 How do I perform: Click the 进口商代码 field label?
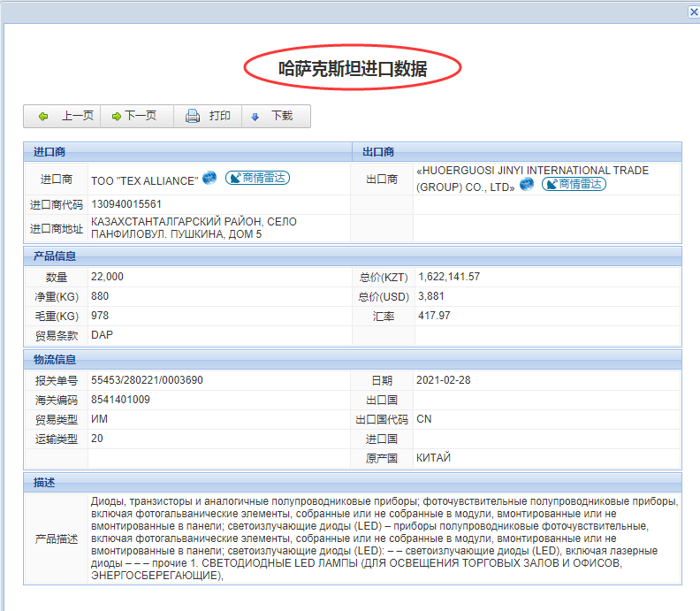[57, 205]
